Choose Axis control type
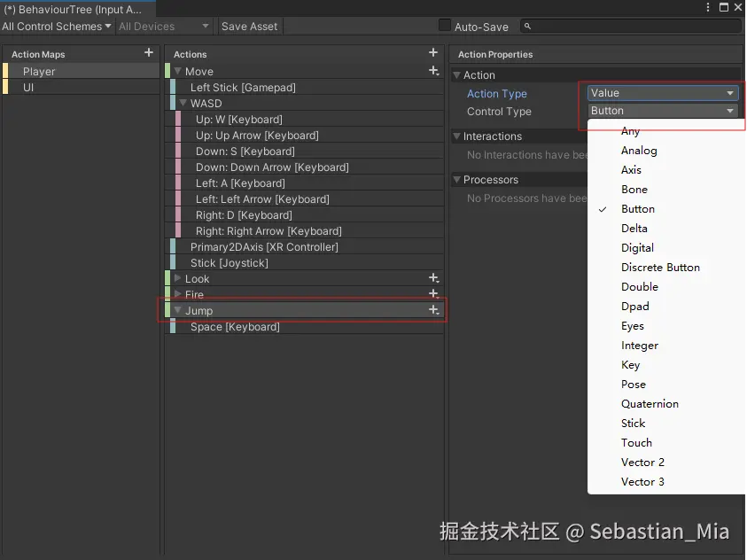The width and height of the screenshot is (747, 560). tap(666, 170)
